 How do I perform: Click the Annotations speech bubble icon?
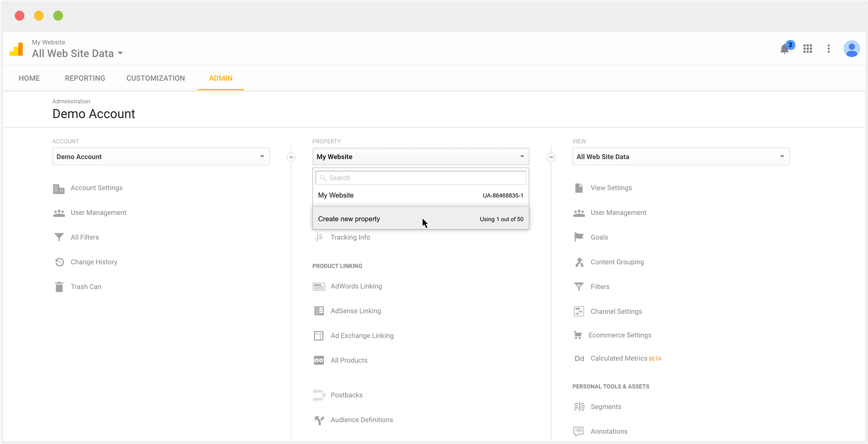coord(578,431)
